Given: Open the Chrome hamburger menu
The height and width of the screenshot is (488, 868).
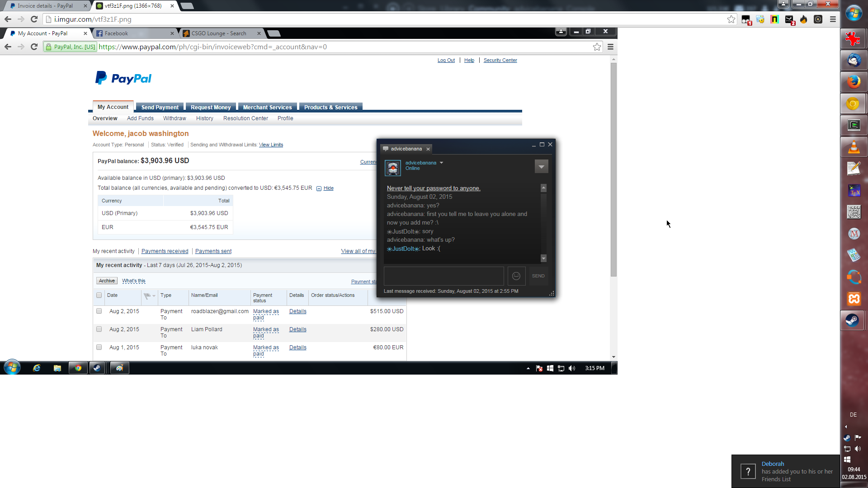Looking at the screenshot, I should pyautogui.click(x=833, y=19).
